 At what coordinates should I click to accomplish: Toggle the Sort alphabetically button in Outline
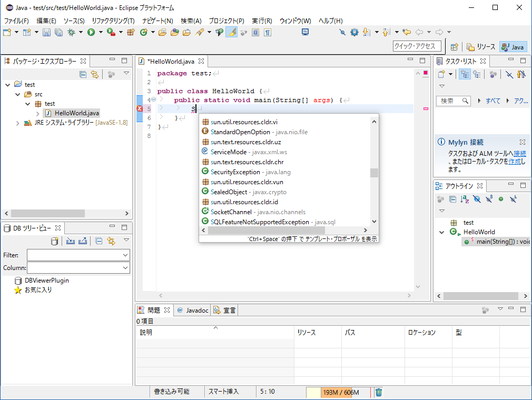465,199
